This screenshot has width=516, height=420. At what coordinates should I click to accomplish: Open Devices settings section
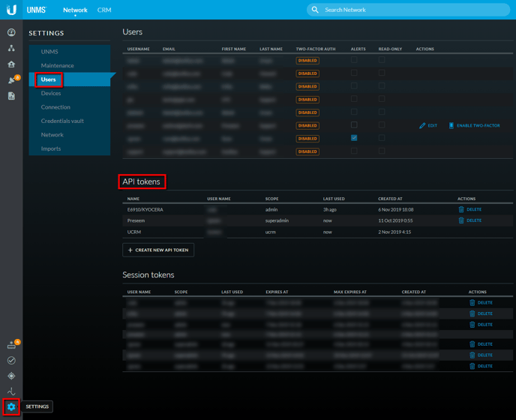pos(70,93)
